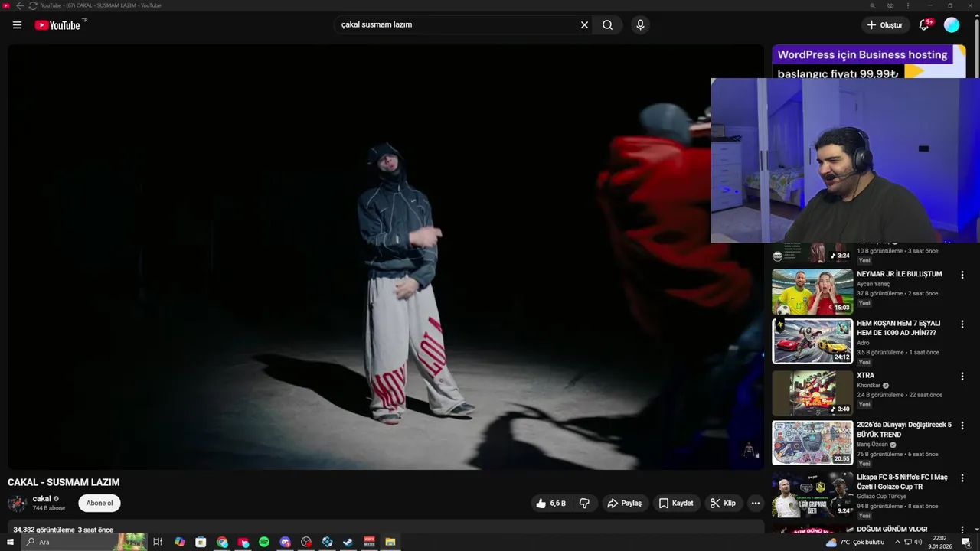Image resolution: width=980 pixels, height=551 pixels.
Task: Open the 3:24 video thumbnail
Action: pos(812,253)
